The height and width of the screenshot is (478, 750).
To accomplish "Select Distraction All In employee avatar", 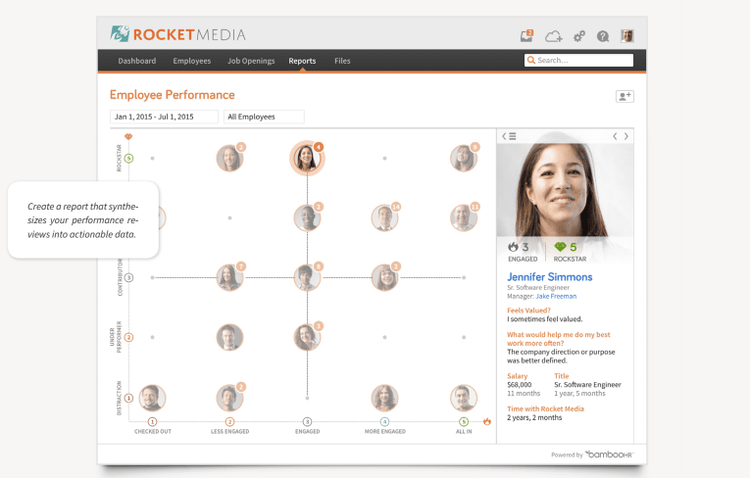I will point(463,398).
